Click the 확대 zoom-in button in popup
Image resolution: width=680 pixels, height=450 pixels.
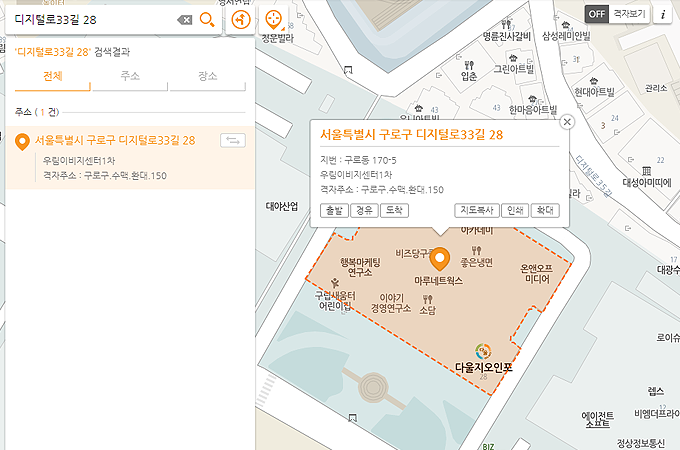(545, 211)
